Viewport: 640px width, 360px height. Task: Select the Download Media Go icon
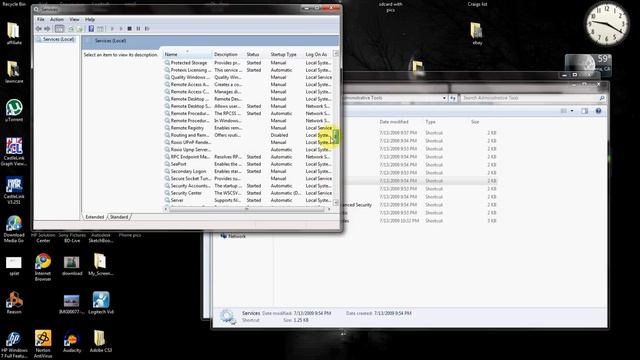pyautogui.click(x=14, y=229)
